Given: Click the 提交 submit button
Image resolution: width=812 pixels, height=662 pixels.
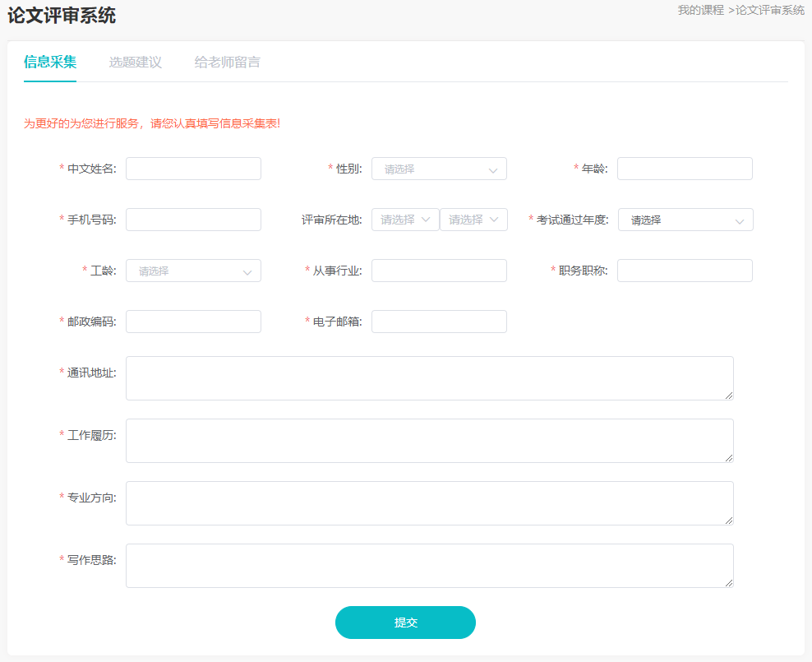Looking at the screenshot, I should pos(405,623).
